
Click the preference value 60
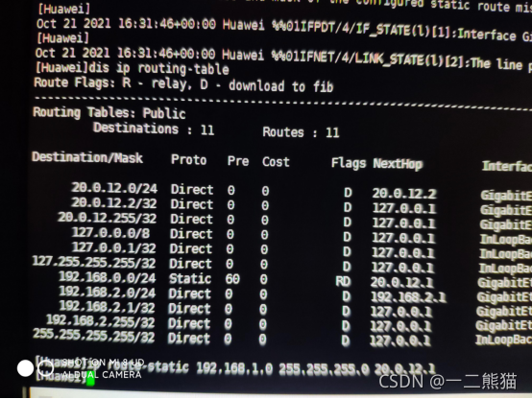pos(232,279)
